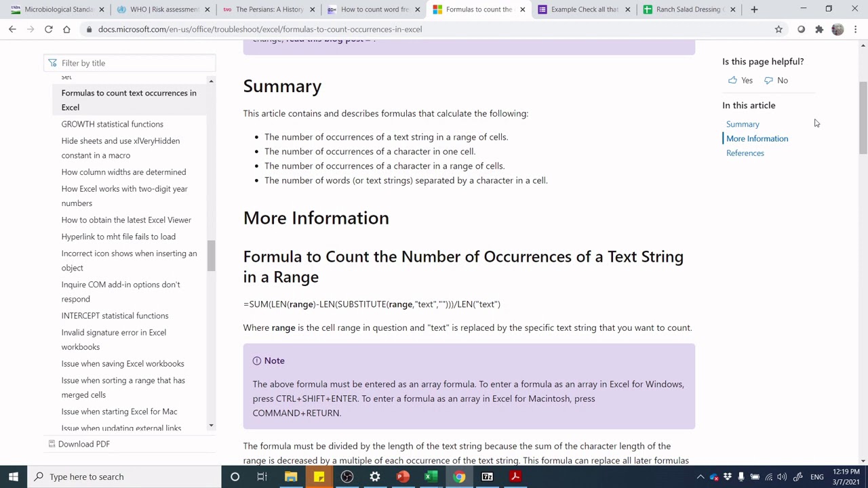
Task: Open Hide sheets and use xlVeryHidden article
Action: 121,148
